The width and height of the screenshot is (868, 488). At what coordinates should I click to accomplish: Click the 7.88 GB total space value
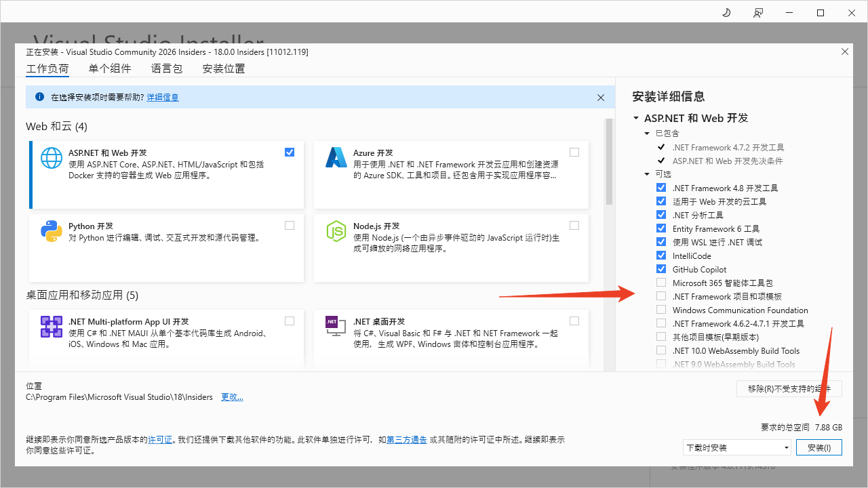[828, 428]
